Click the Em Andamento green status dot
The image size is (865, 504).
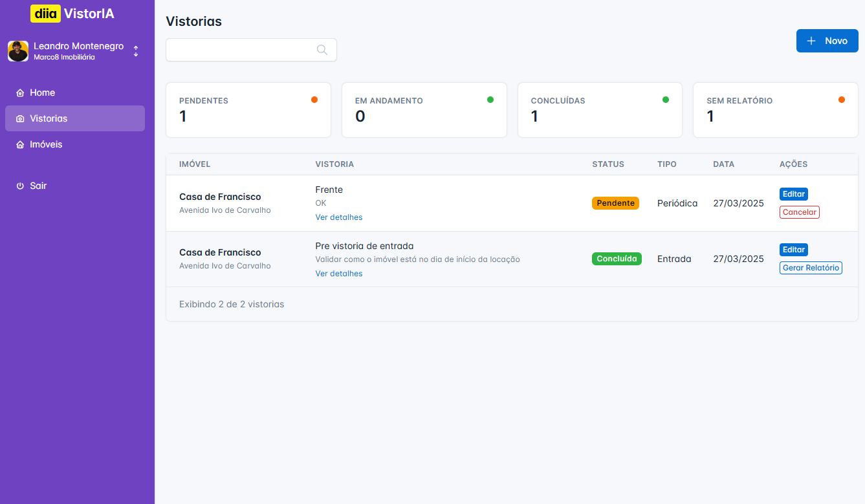[490, 100]
